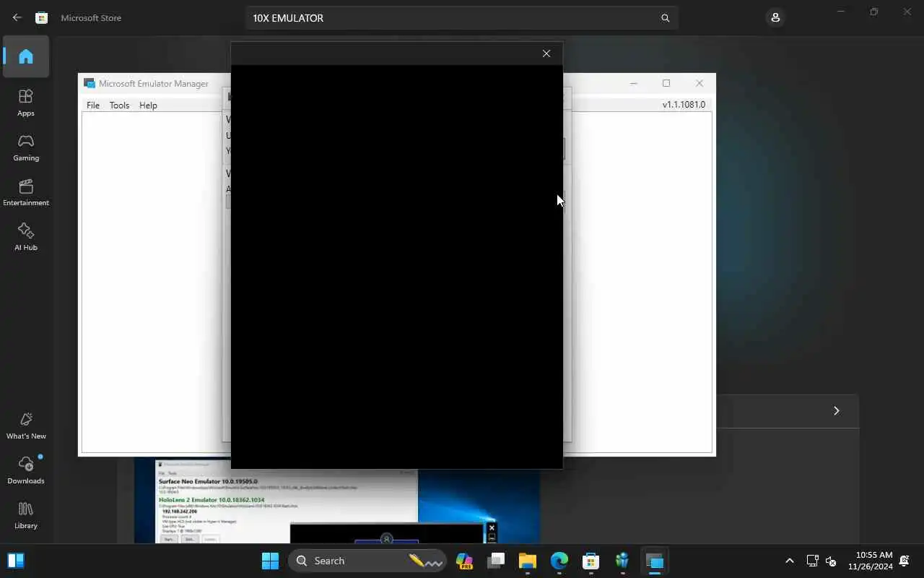Image resolution: width=924 pixels, height=578 pixels.
Task: Open the Home section in Microsoft Store
Action: click(x=26, y=56)
